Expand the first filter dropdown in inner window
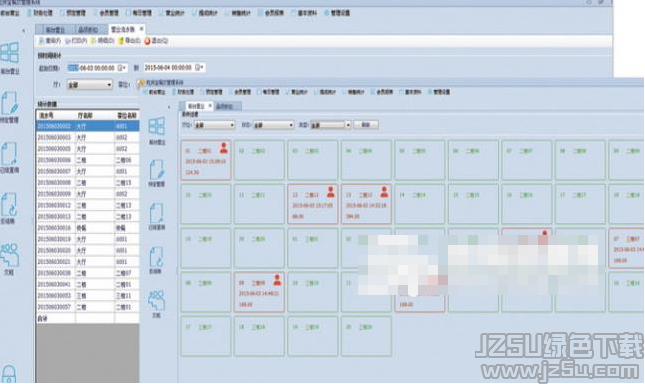This screenshot has height=384, width=645. pyautogui.click(x=214, y=125)
